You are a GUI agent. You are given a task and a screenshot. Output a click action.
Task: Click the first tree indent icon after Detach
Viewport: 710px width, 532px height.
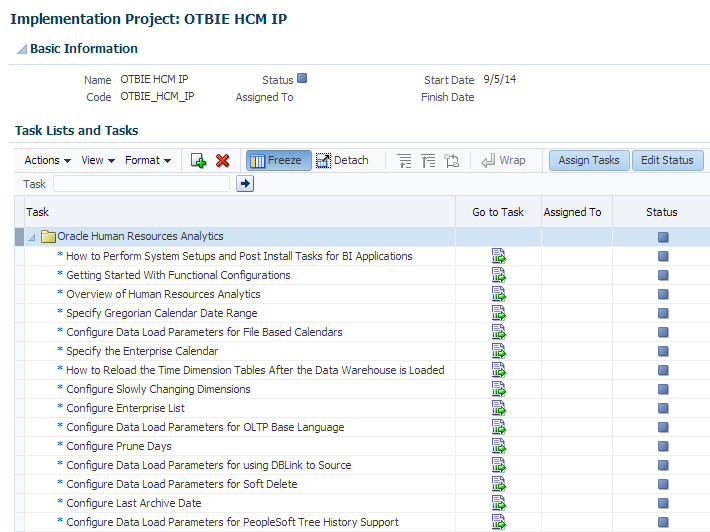404,160
